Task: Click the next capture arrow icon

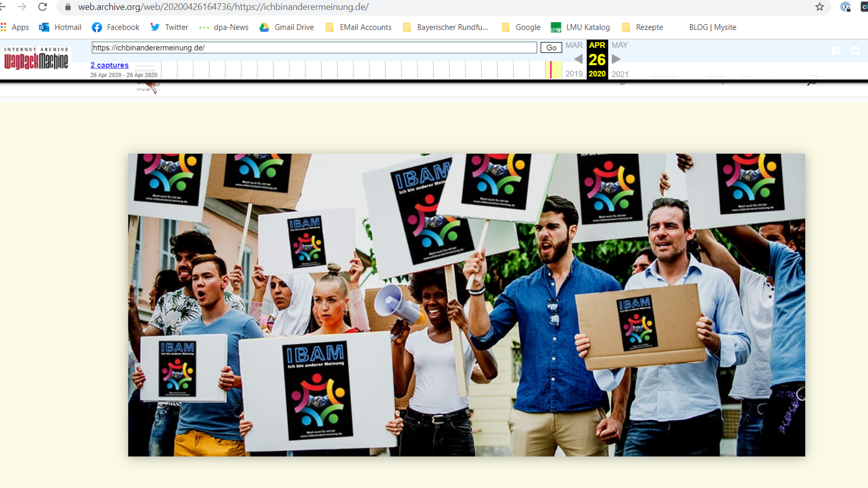Action: point(616,59)
